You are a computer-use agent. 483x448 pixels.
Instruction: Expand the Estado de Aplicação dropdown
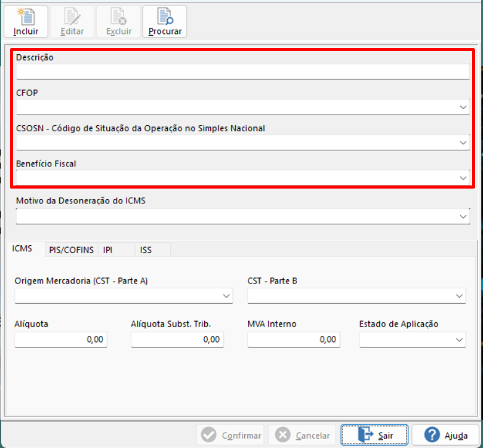413,340
